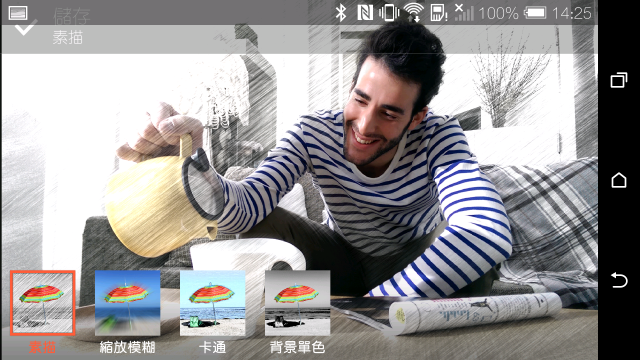The height and width of the screenshot is (360, 640).
Task: Tap the no-signal cellular bars icon
Action: [x=464, y=13]
